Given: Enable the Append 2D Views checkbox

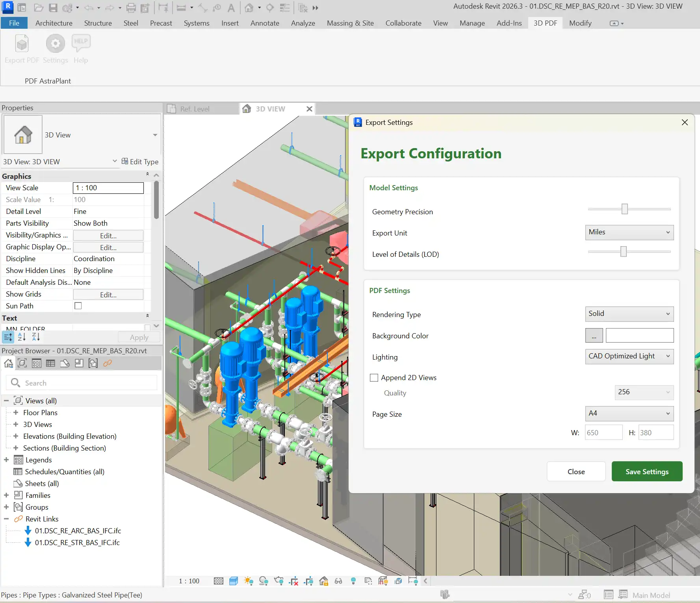Looking at the screenshot, I should 373,377.
